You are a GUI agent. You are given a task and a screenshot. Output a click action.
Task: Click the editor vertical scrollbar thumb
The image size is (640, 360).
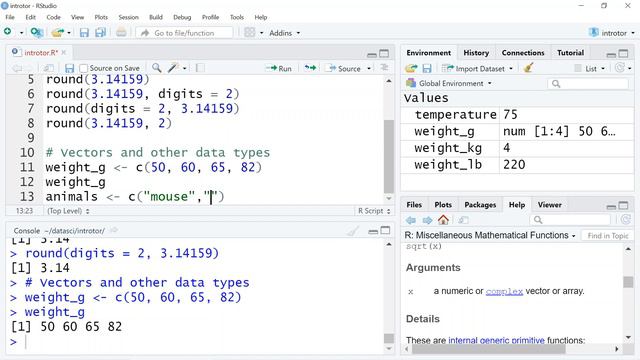point(389,156)
